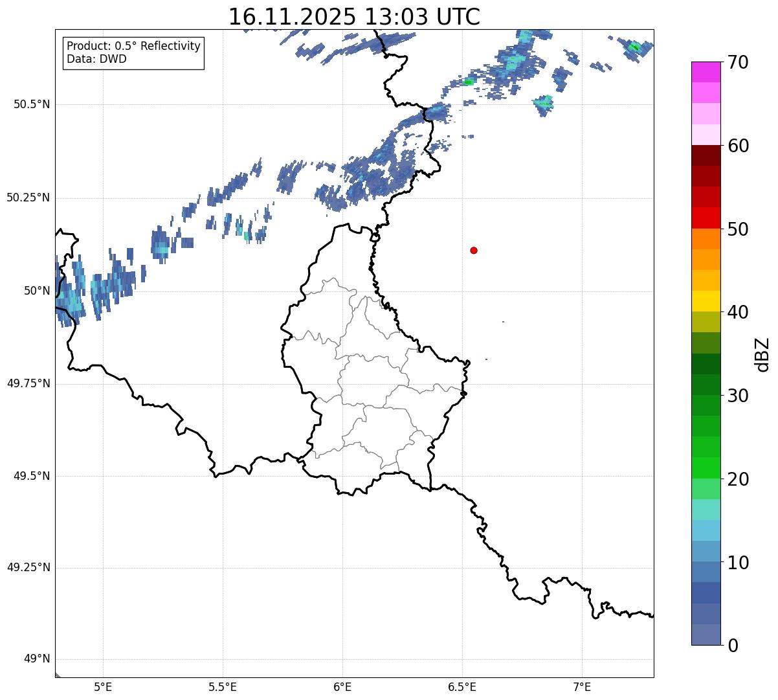Screen dimensions: 778x700
Task: Click the colorbar tick label 0
Action: [732, 646]
